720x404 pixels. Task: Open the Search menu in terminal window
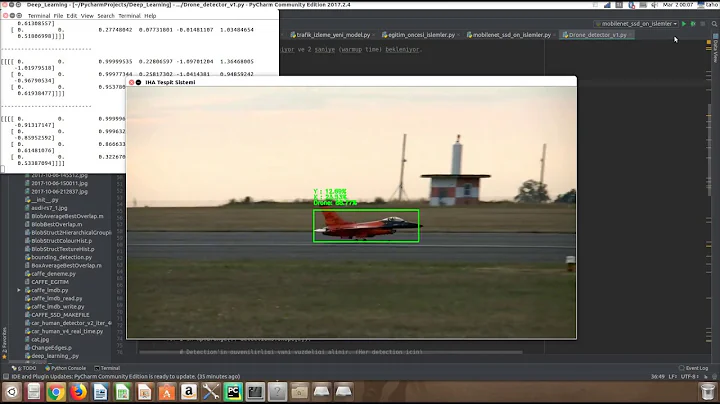(x=106, y=16)
